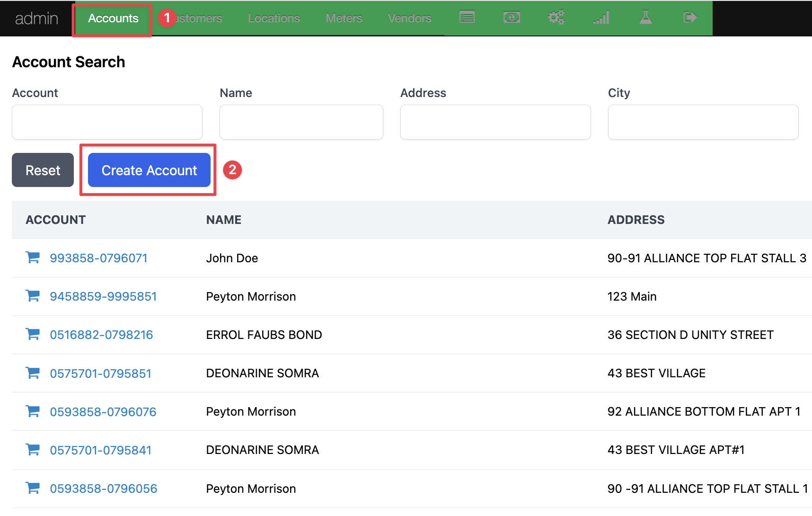Open account link 9458859-9995851
The height and width of the screenshot is (516, 812).
[103, 296]
